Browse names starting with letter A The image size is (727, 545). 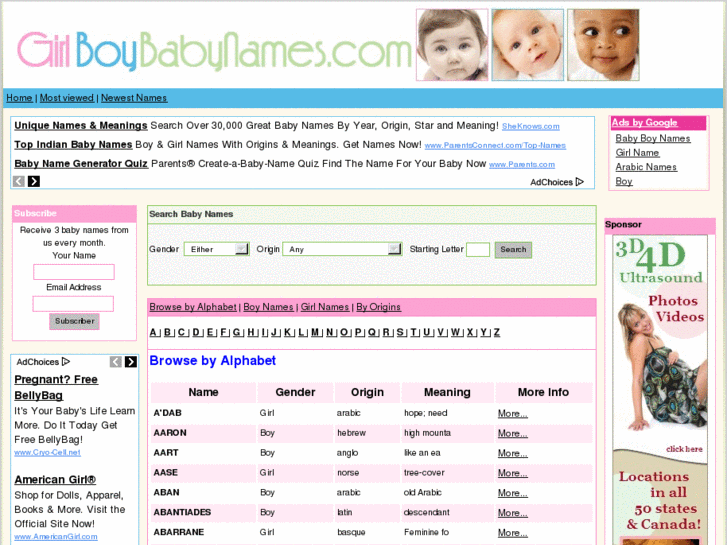[x=153, y=332]
